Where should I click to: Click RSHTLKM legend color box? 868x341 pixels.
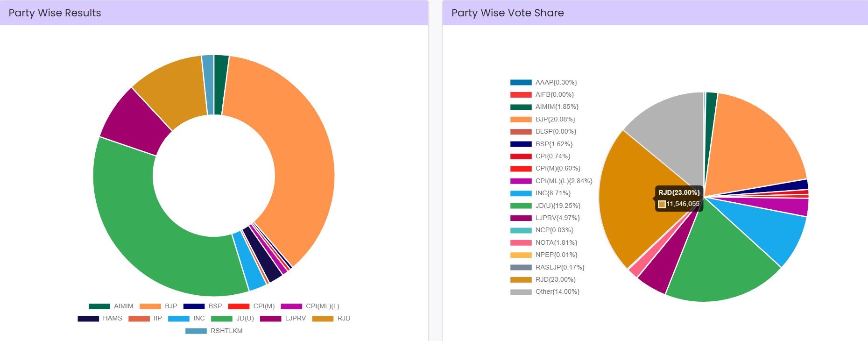(196, 331)
